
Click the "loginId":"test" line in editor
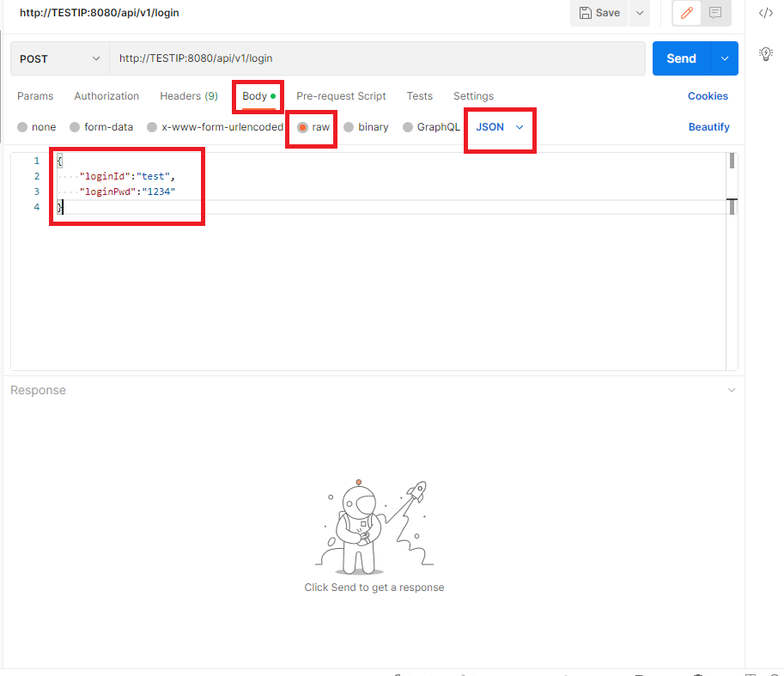127,176
